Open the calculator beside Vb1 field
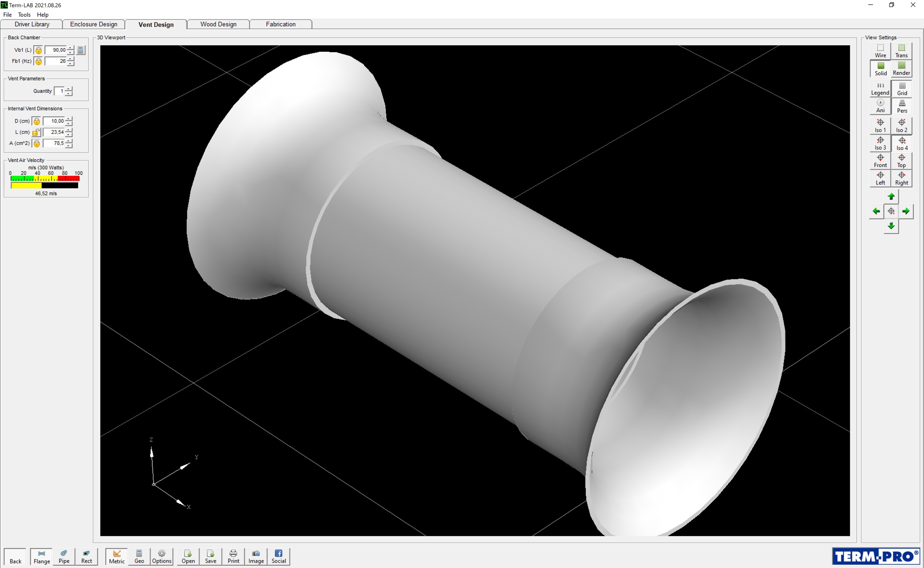Viewport: 924px width, 568px height. (81, 49)
